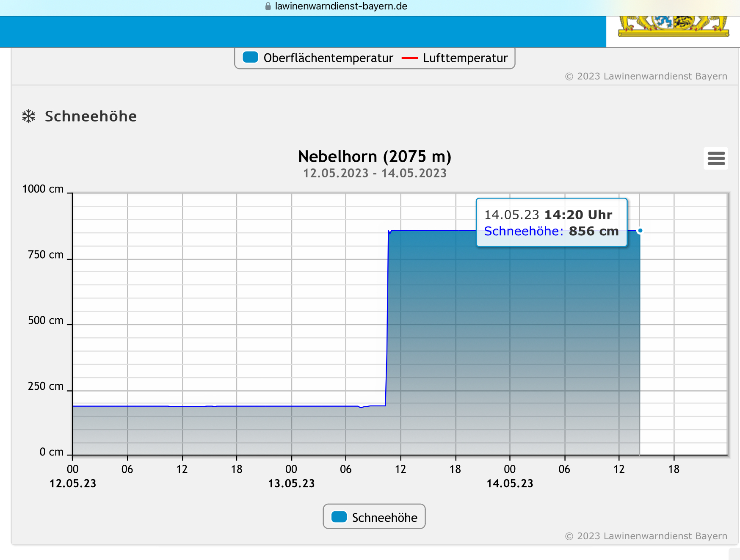
Task: Toggle the Lufttemperatur series label
Action: 465,58
